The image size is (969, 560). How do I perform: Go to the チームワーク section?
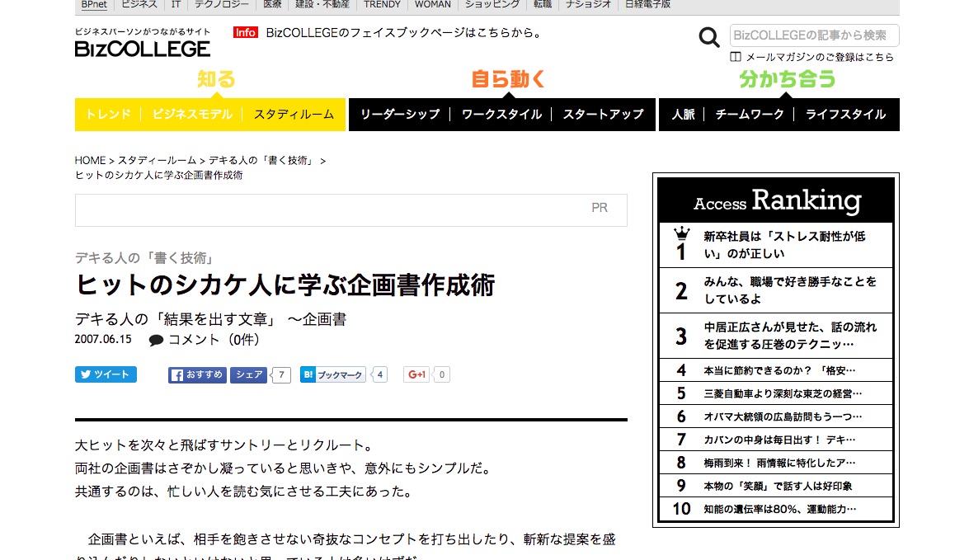(749, 115)
